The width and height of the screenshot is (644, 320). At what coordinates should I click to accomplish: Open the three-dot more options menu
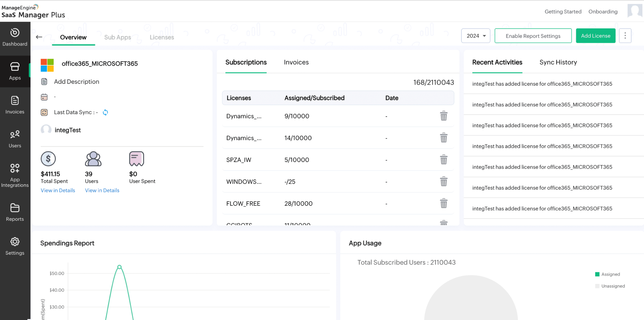pyautogui.click(x=625, y=36)
